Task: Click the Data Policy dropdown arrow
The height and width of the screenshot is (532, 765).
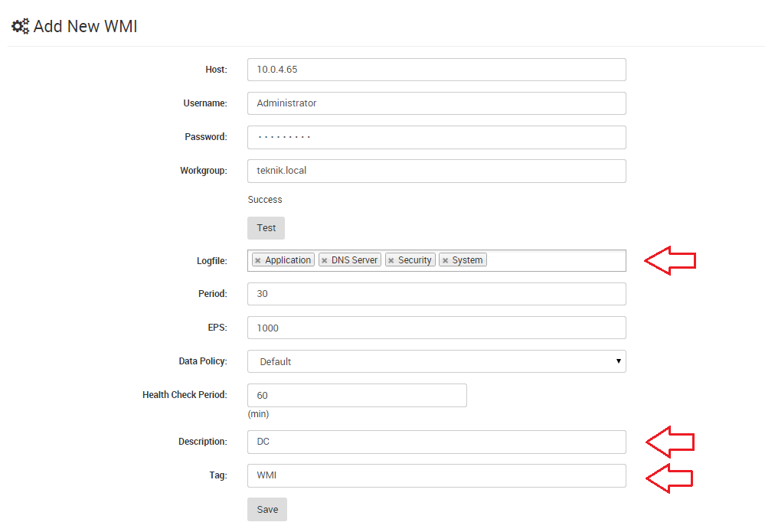Action: [x=618, y=361]
